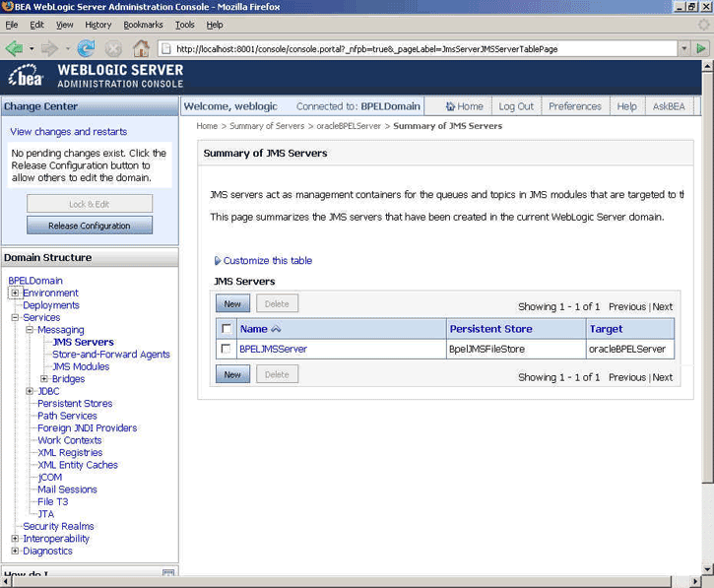This screenshot has height=588, width=714.
Task: Click the forward navigation arrow
Action: pos(49,48)
